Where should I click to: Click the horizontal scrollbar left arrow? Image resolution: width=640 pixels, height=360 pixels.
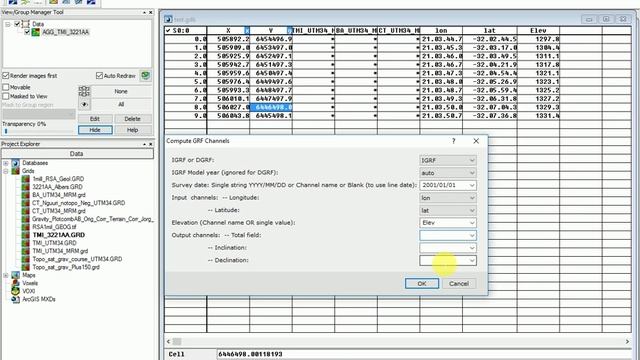tap(169, 341)
